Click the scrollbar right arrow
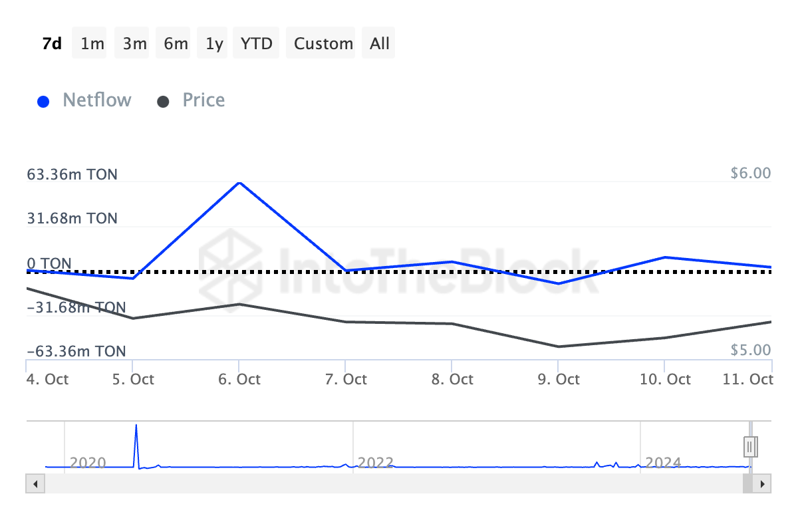The image size is (798, 532). point(763,483)
